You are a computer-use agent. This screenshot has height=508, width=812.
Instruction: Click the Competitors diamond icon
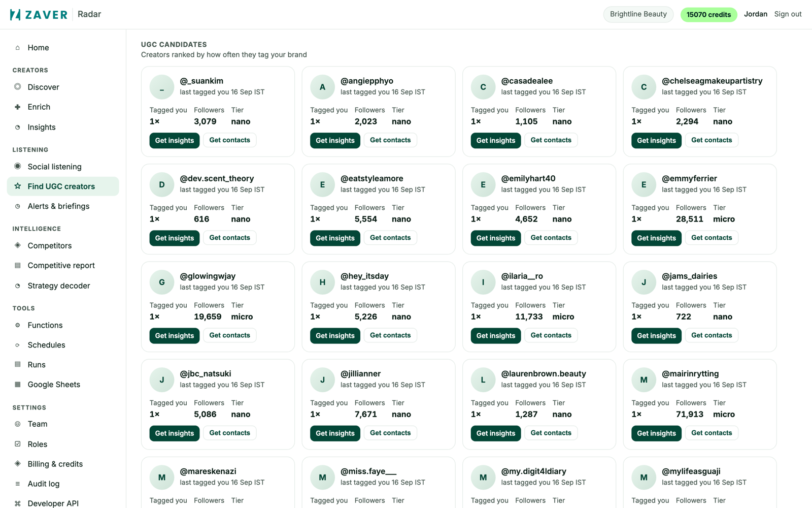point(18,245)
